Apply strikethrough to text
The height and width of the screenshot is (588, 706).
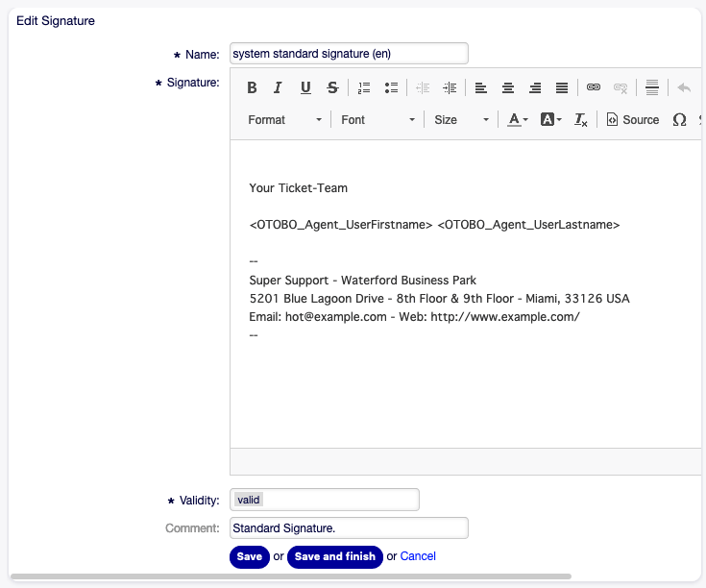(x=332, y=87)
